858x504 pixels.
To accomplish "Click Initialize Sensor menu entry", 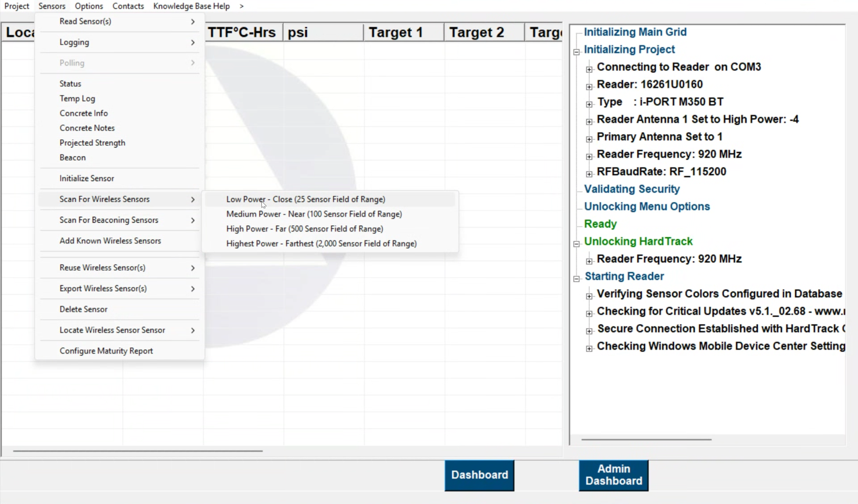I will [x=87, y=178].
